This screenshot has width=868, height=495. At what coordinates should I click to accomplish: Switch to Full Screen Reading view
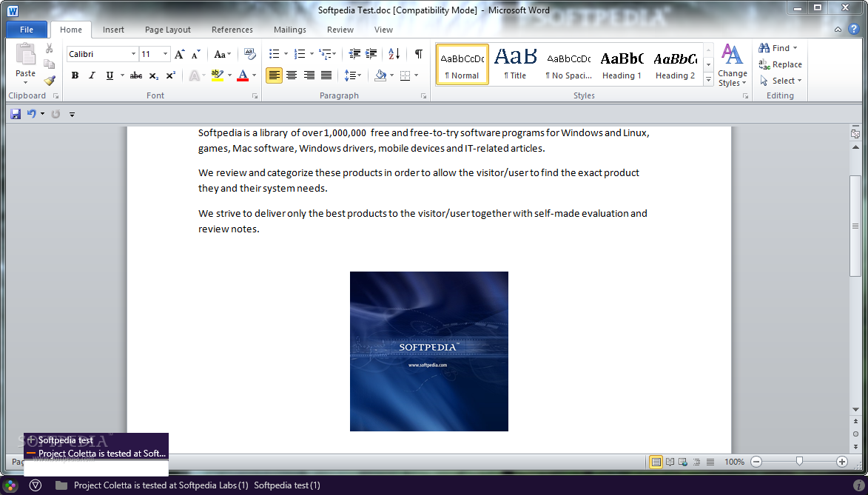(x=670, y=462)
